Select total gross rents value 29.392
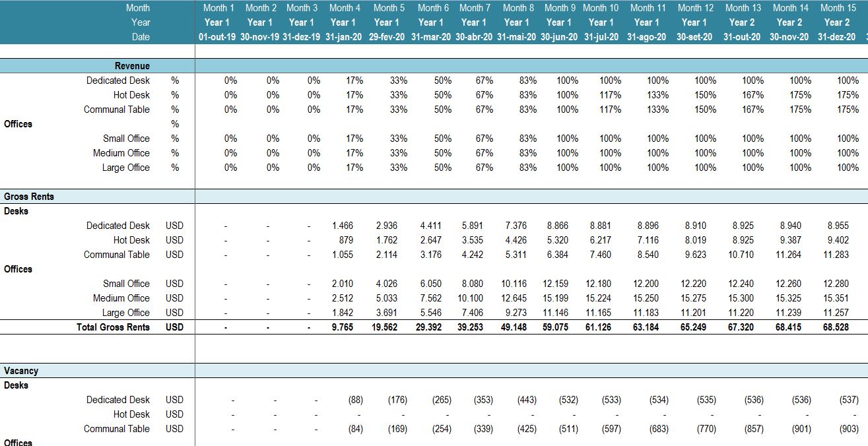The width and height of the screenshot is (868, 446). pyautogui.click(x=430, y=327)
